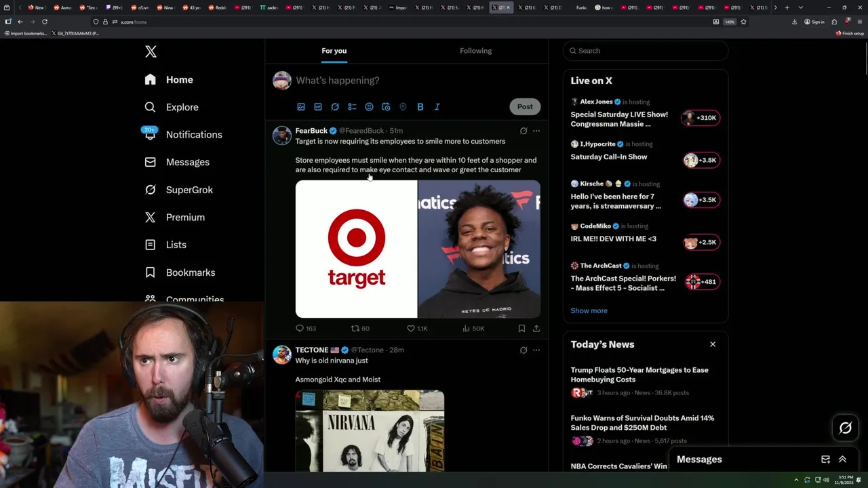Open the taskbar volume control
The width and height of the screenshot is (868, 488).
click(826, 480)
